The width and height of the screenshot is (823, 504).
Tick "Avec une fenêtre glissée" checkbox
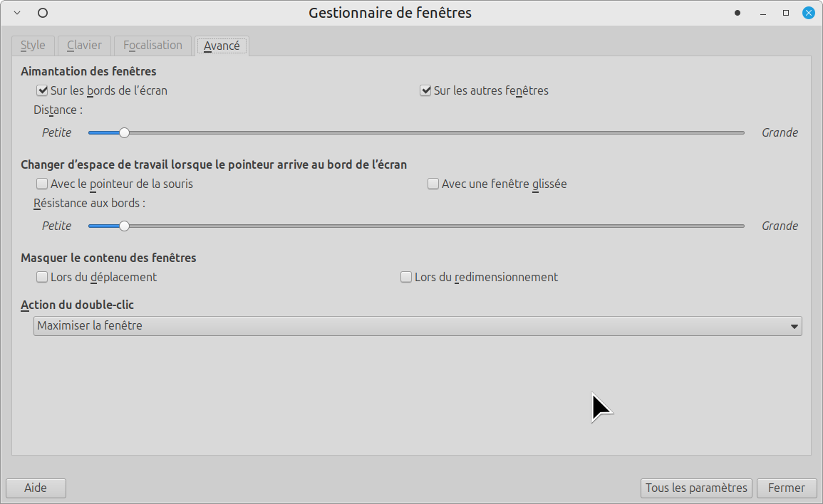point(433,184)
